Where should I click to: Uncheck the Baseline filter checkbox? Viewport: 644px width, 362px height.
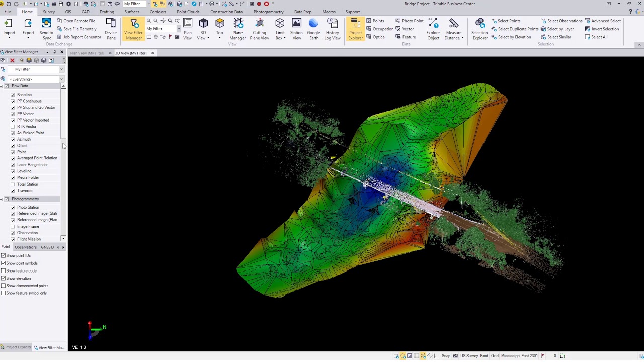click(x=13, y=95)
